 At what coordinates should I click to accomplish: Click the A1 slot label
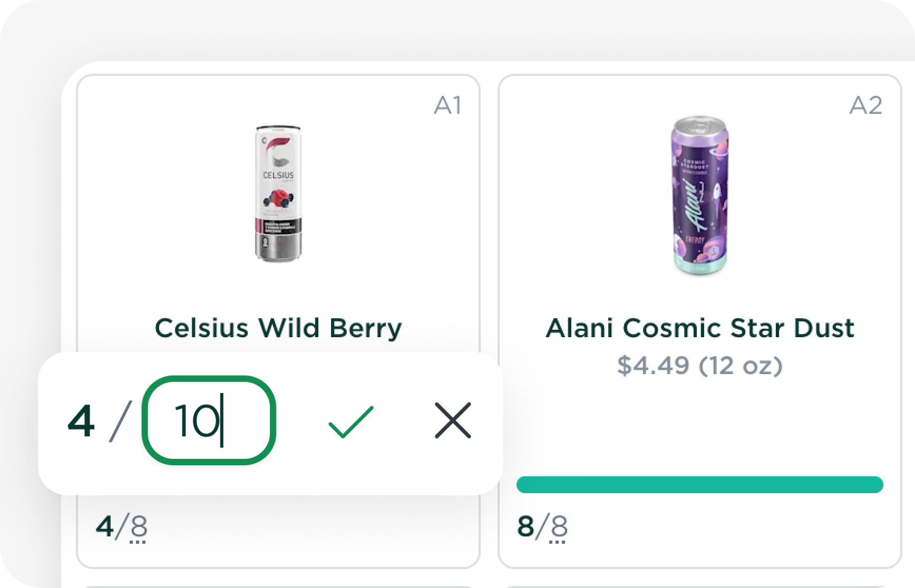pyautogui.click(x=448, y=105)
